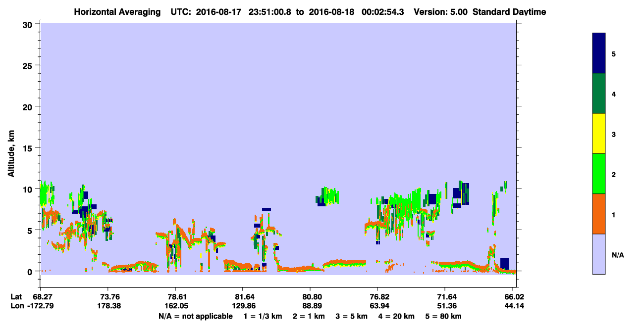Click the "Lat" row label
The image size is (644, 330).
(x=16, y=297)
